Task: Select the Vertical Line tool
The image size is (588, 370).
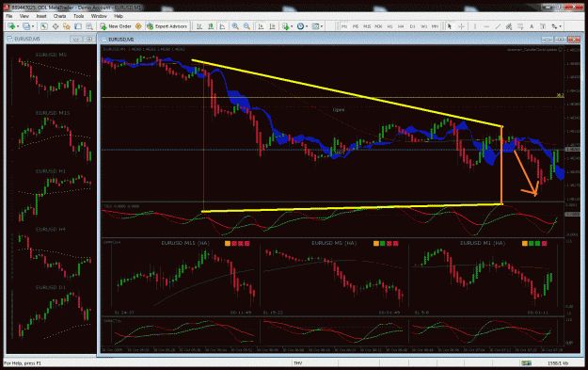Action: 475,26
